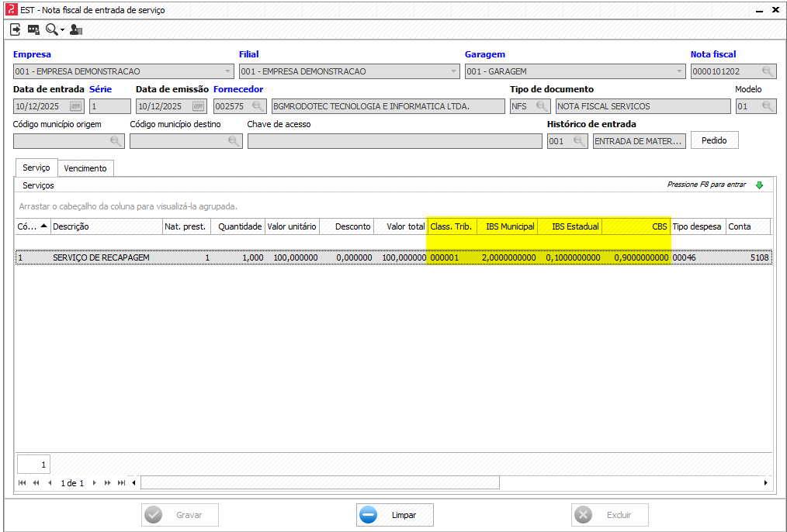Click the CBS cell 0,9000000000
The width and height of the screenshot is (787, 532).
(x=636, y=257)
